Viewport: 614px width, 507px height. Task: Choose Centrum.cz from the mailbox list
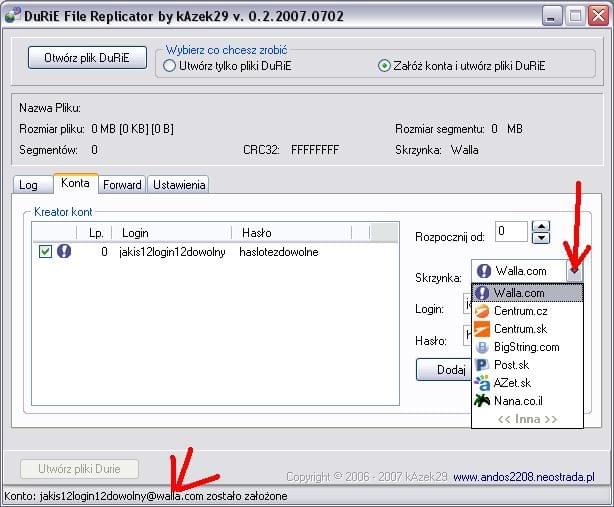coord(527,311)
